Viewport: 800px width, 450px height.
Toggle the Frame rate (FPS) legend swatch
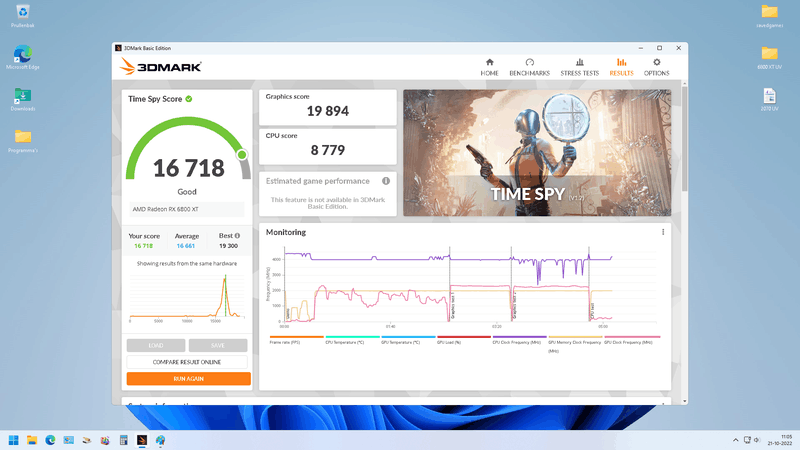pyautogui.click(x=296, y=337)
